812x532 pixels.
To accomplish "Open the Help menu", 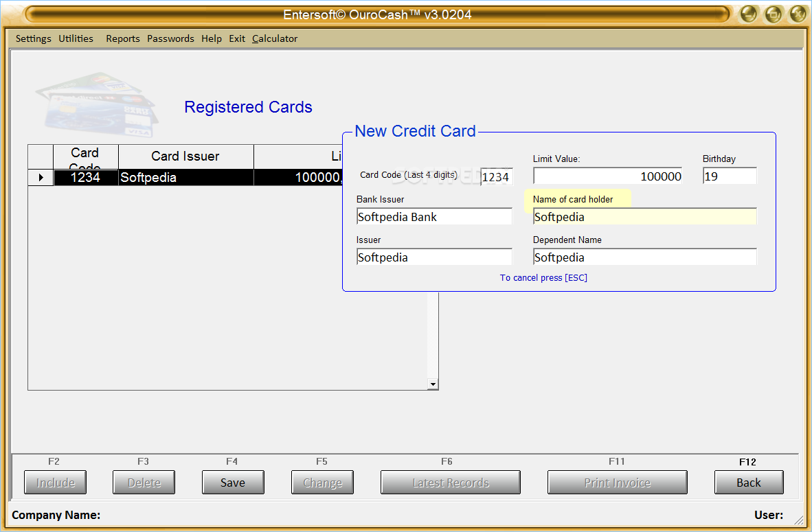I will (x=212, y=39).
